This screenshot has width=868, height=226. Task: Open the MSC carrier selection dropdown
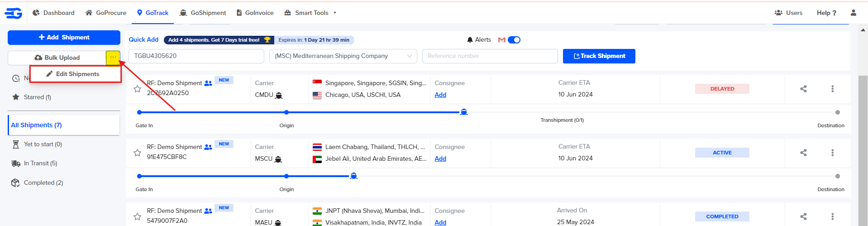click(343, 56)
